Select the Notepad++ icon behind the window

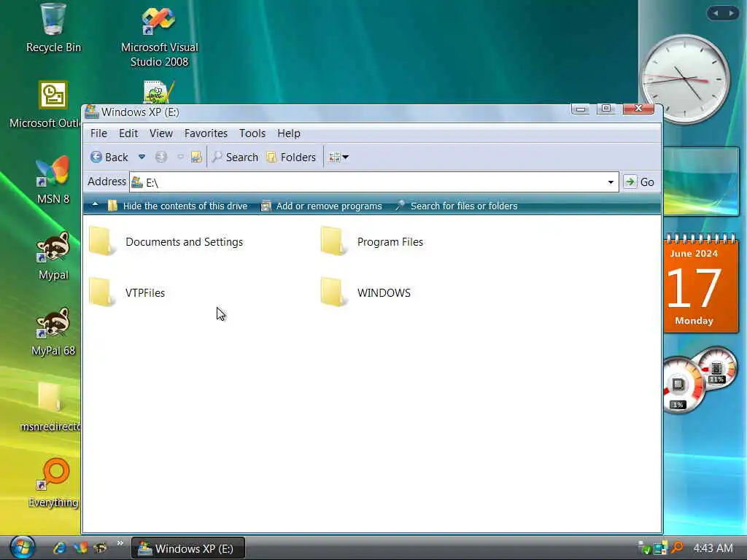(x=158, y=91)
